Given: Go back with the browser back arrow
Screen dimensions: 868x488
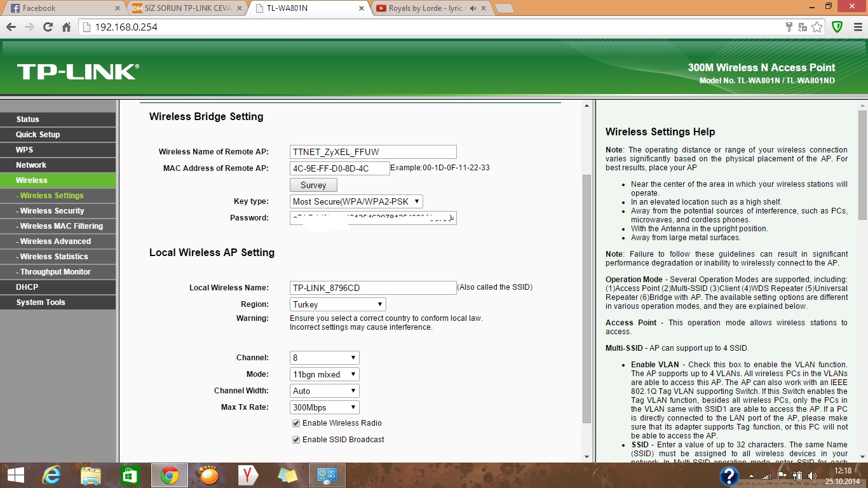Looking at the screenshot, I should (x=11, y=27).
